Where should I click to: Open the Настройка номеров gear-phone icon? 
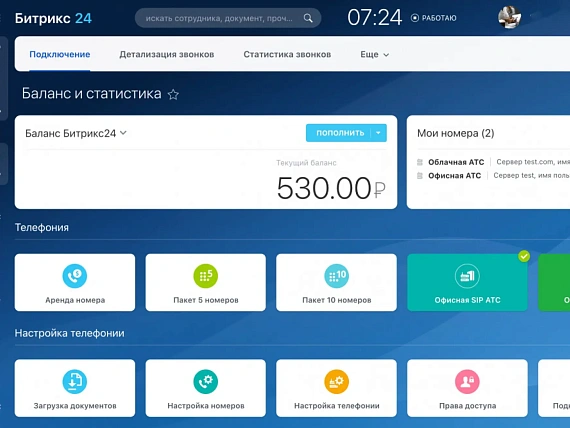tap(205, 381)
